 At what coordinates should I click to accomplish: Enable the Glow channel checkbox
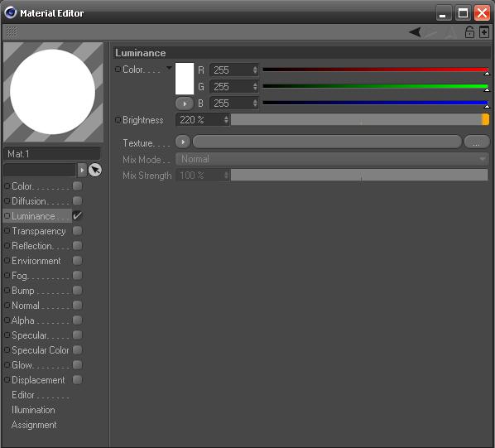click(77, 365)
